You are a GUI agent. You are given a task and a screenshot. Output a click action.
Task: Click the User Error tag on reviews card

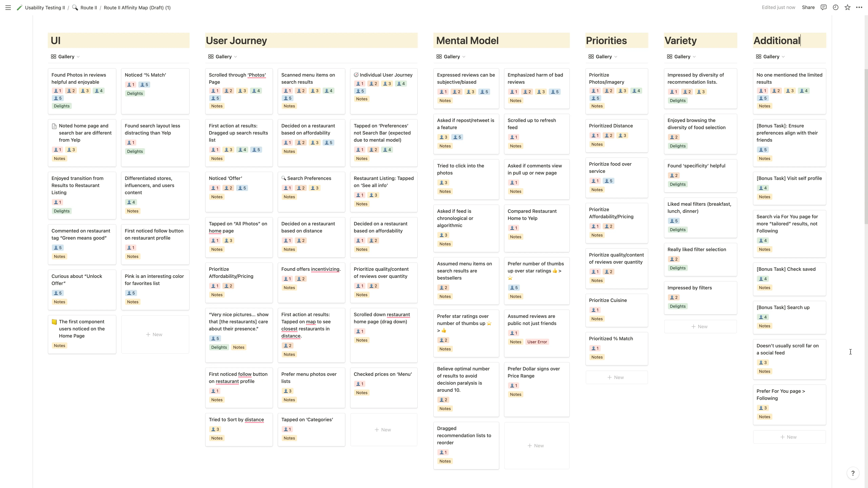click(x=537, y=342)
